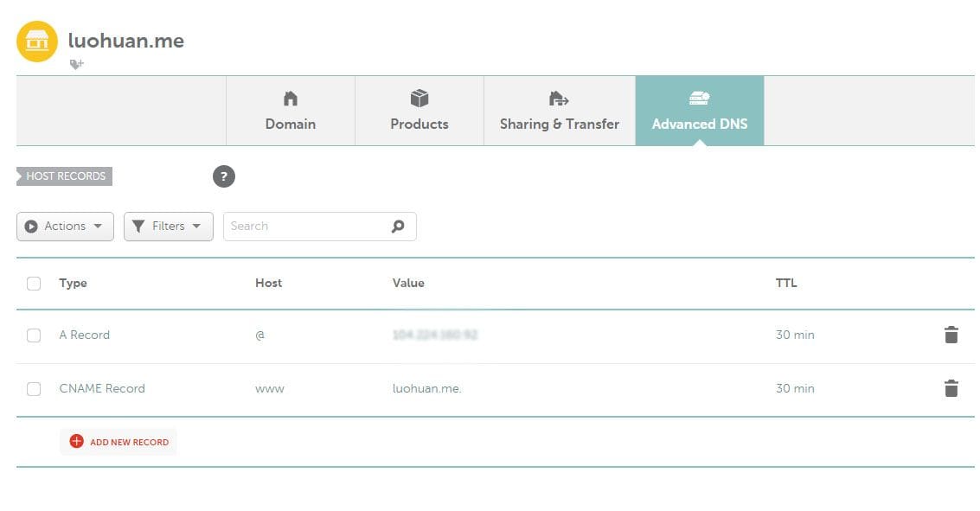Click the yellow storefront domain icon
This screenshot has width=980, height=511.
click(37, 42)
